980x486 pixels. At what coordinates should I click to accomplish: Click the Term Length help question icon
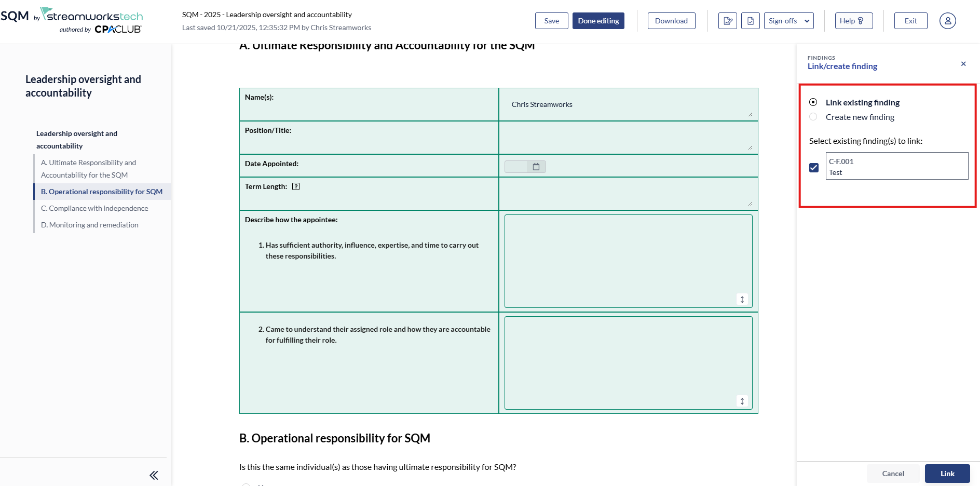(x=296, y=186)
